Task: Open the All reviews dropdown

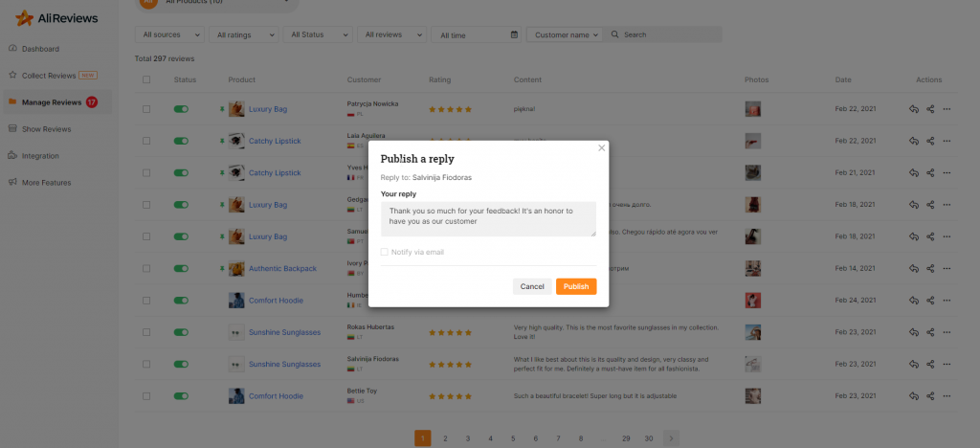Action: point(391,34)
